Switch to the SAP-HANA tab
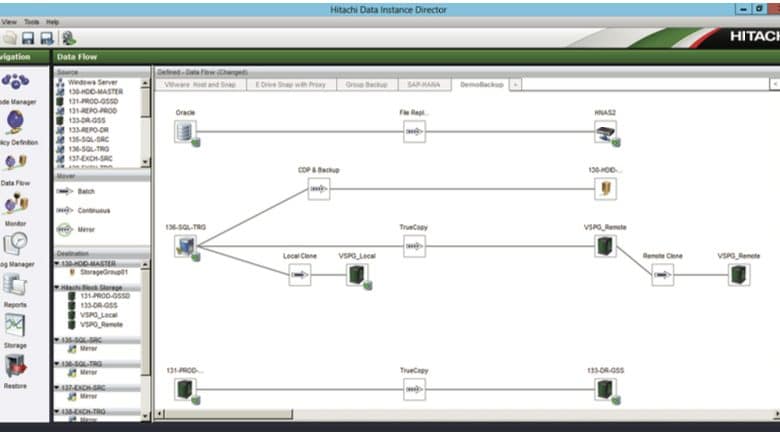The image size is (780, 437). click(x=424, y=85)
